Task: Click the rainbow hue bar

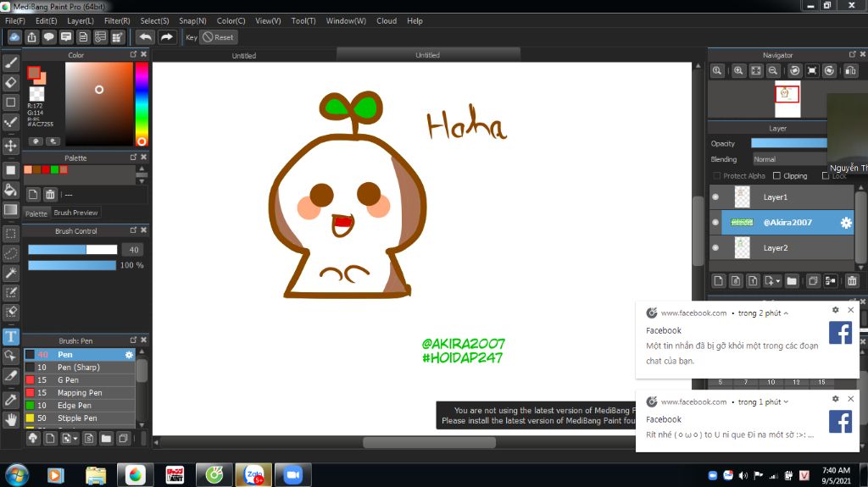Action: (142, 104)
